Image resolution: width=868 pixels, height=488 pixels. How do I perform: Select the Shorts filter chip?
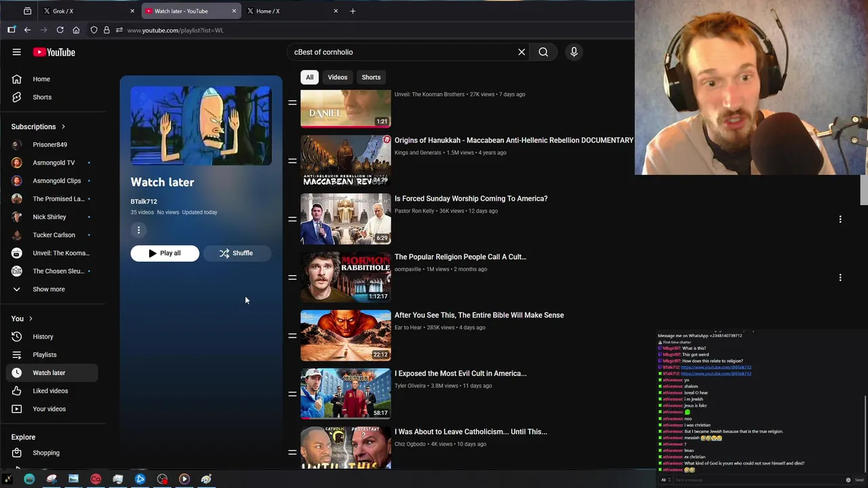pyautogui.click(x=371, y=77)
